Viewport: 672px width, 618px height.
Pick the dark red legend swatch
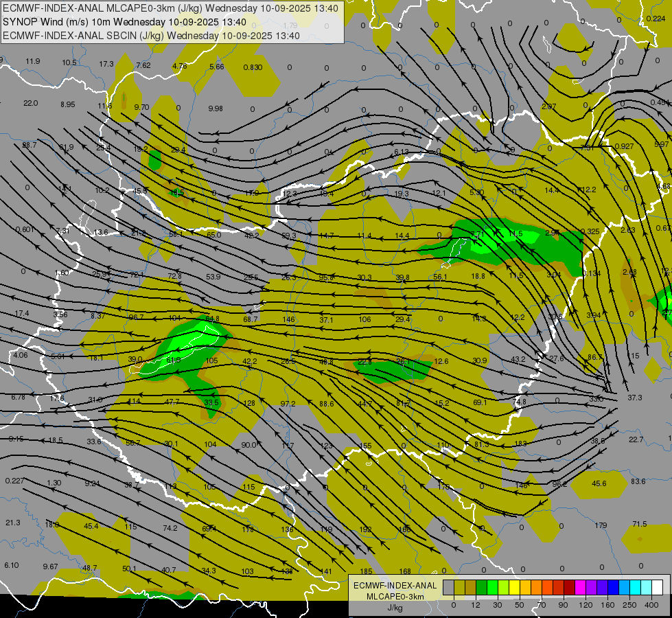pyautogui.click(x=569, y=588)
